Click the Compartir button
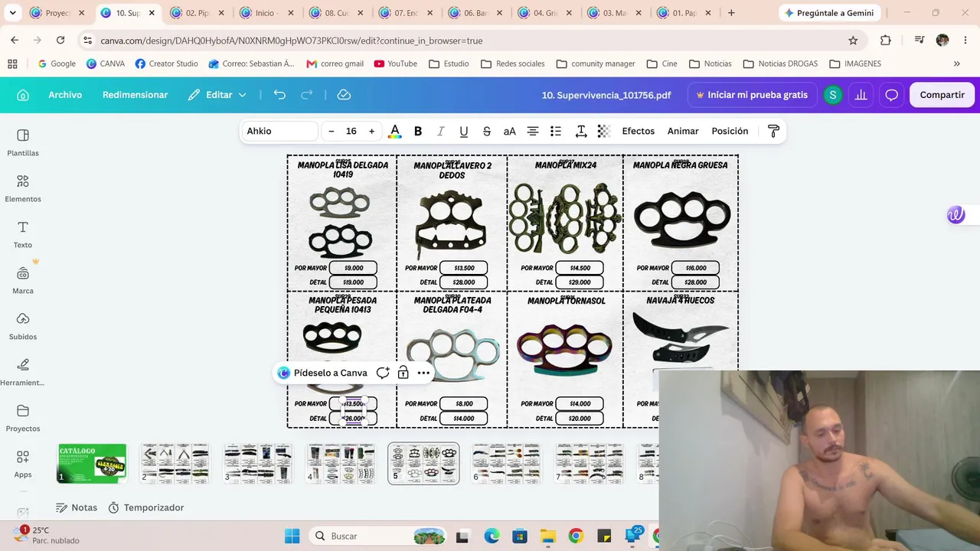 942,95
